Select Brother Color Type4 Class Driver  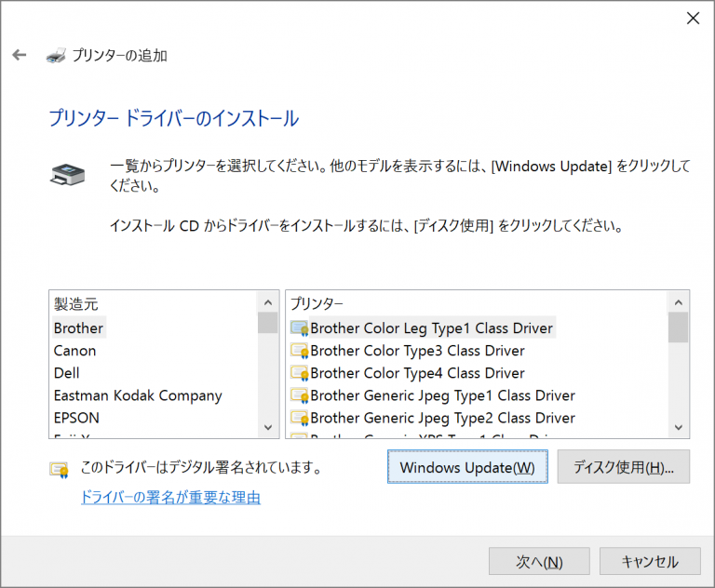pyautogui.click(x=417, y=373)
